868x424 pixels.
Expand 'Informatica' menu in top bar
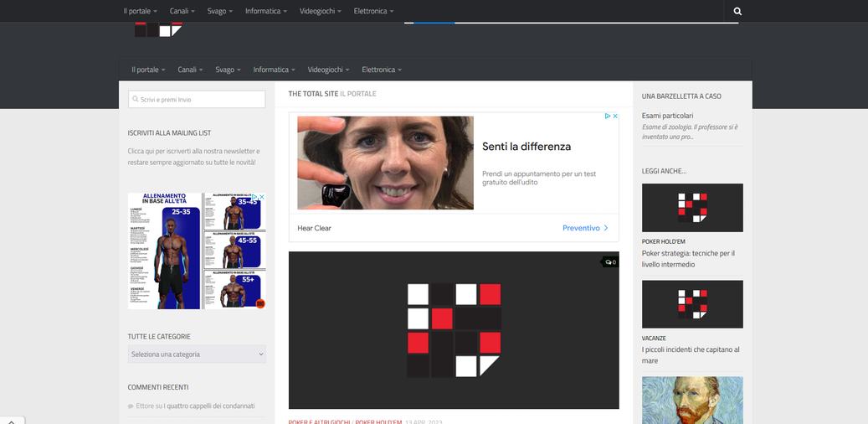[x=265, y=12]
